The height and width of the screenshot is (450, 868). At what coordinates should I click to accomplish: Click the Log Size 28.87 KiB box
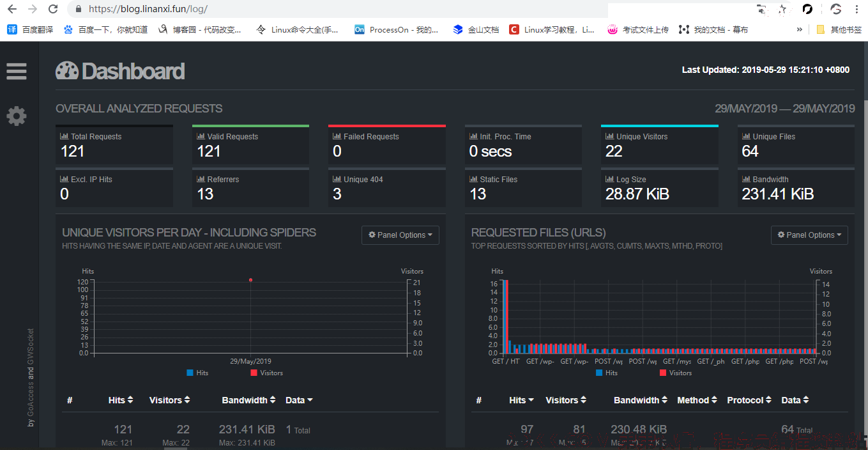(x=660, y=188)
